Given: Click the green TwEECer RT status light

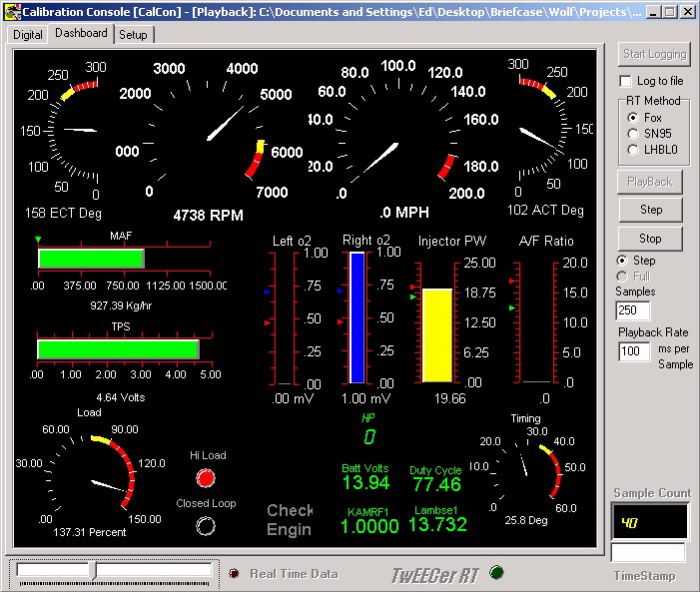Looking at the screenshot, I should pyautogui.click(x=496, y=572).
